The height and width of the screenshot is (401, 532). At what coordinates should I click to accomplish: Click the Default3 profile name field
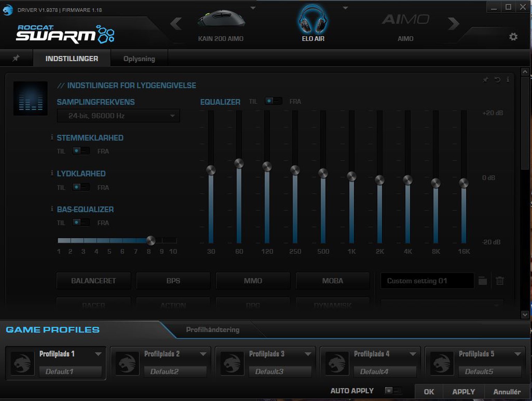pyautogui.click(x=280, y=371)
